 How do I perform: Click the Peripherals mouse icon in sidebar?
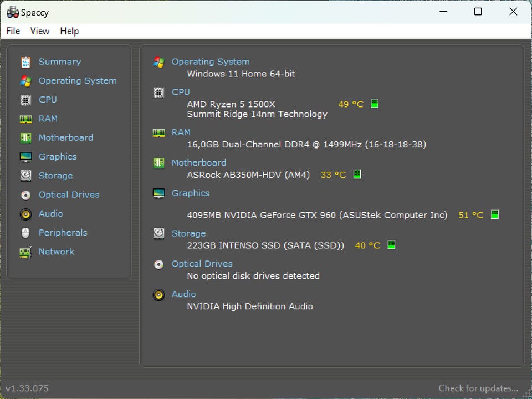click(25, 233)
